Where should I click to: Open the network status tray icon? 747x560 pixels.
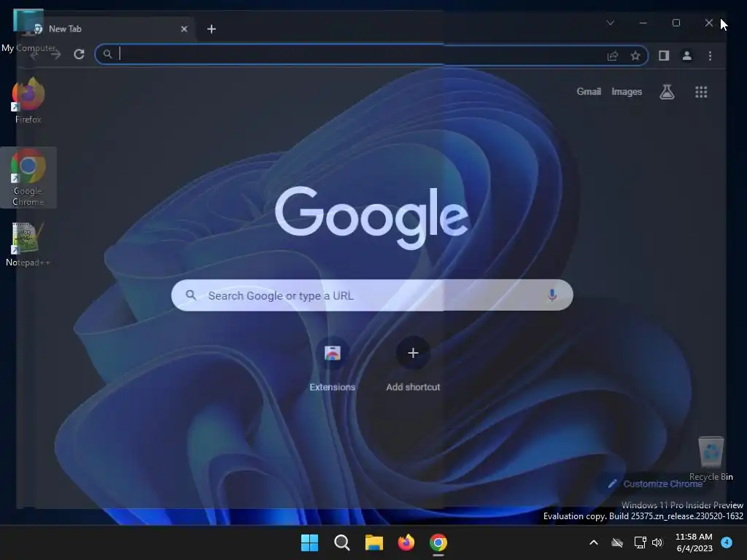click(x=640, y=542)
